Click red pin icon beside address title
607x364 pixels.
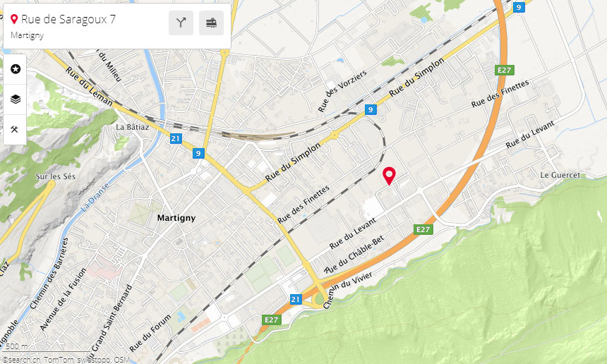pyautogui.click(x=14, y=19)
